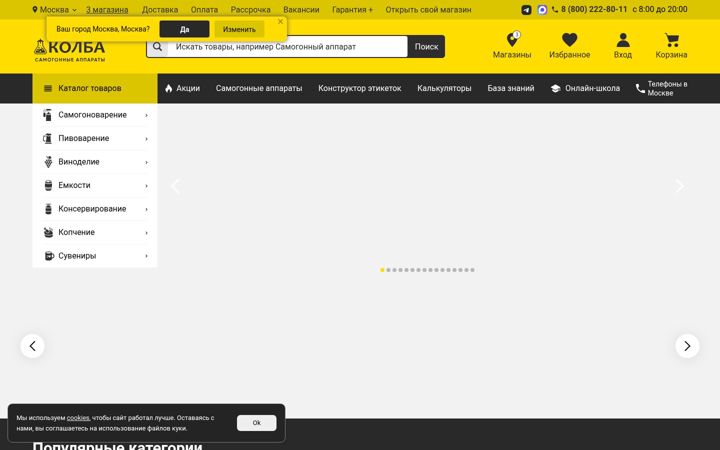Open Рассрочка link

[x=251, y=10]
